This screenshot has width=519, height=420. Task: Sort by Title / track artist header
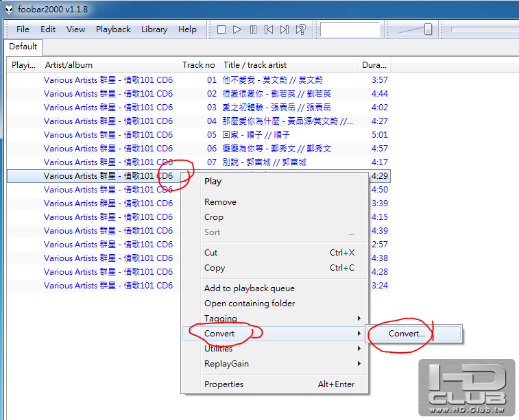pyautogui.click(x=288, y=65)
